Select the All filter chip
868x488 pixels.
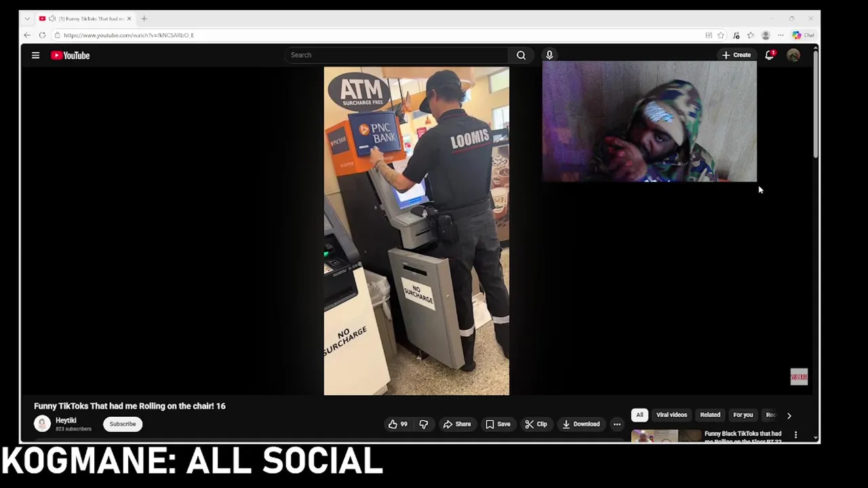[639, 415]
